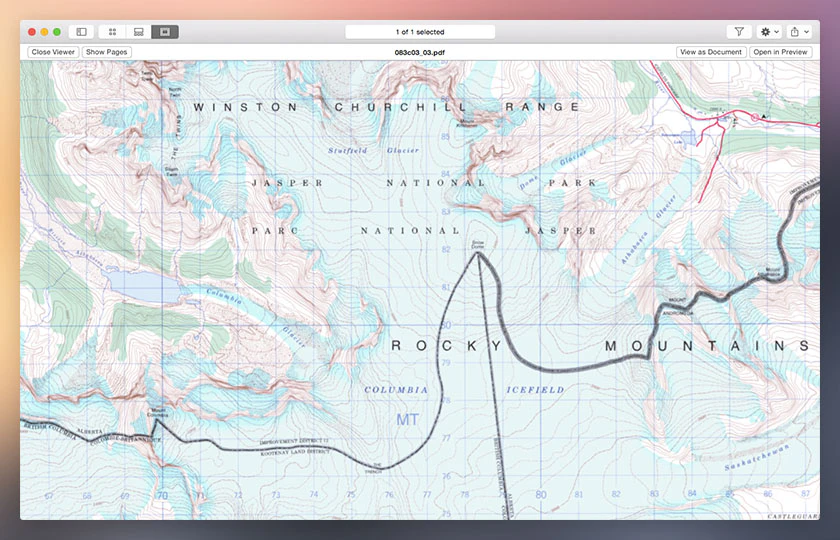Click the Athabasca Glacier label

[x=648, y=230]
